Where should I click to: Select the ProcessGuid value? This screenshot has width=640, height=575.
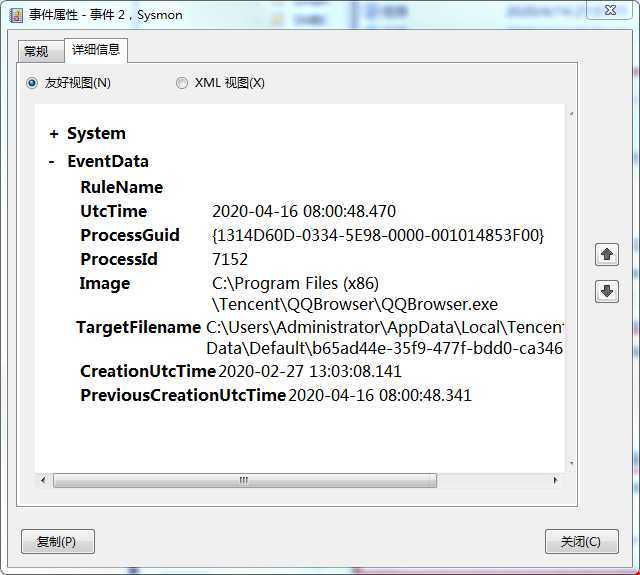378,235
